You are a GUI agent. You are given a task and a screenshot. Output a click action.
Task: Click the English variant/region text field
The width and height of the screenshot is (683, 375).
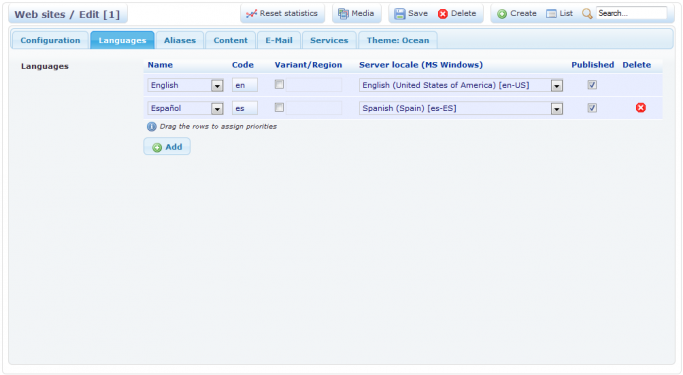pos(314,85)
